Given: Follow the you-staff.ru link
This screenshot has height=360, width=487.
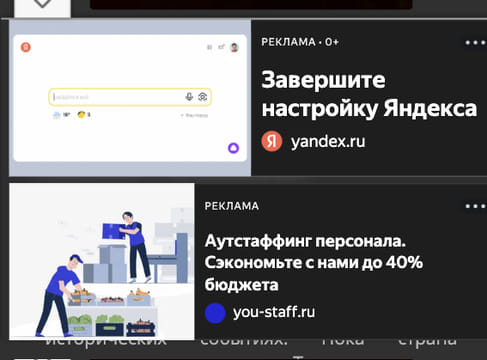Looking at the screenshot, I should click(274, 312).
